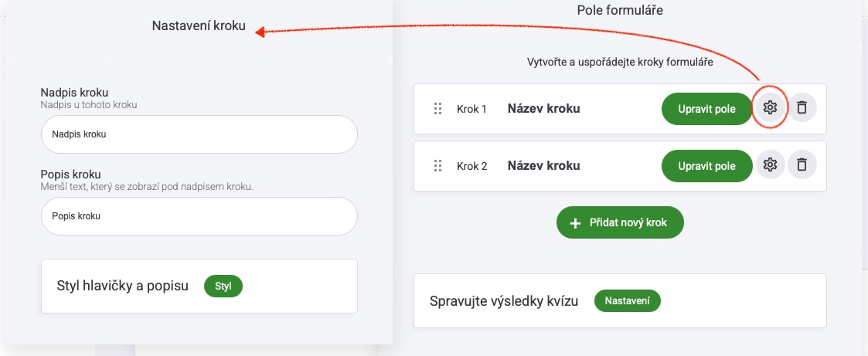The height and width of the screenshot is (356, 868).
Task: Focus the Nadpis kroku text field
Action: (199, 134)
